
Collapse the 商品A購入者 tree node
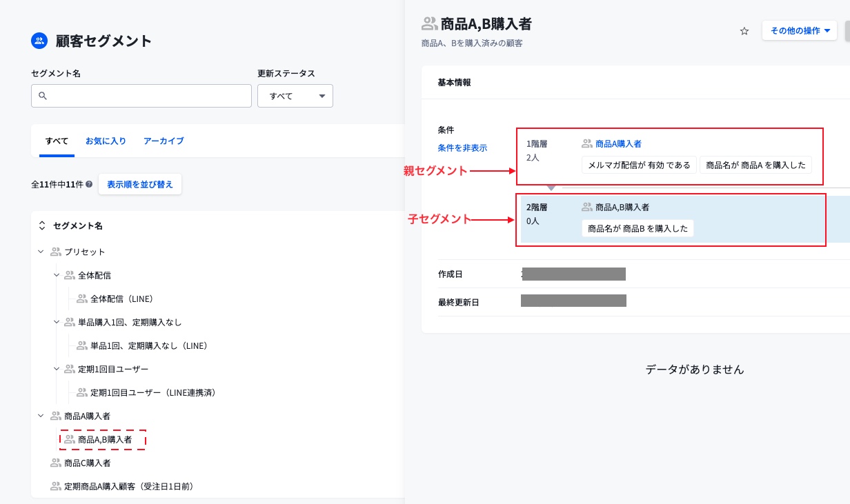[x=41, y=416]
